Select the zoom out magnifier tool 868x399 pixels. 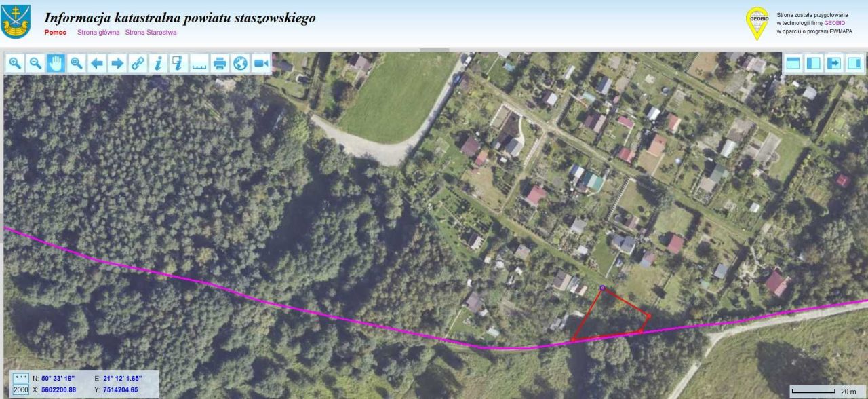coord(35,64)
